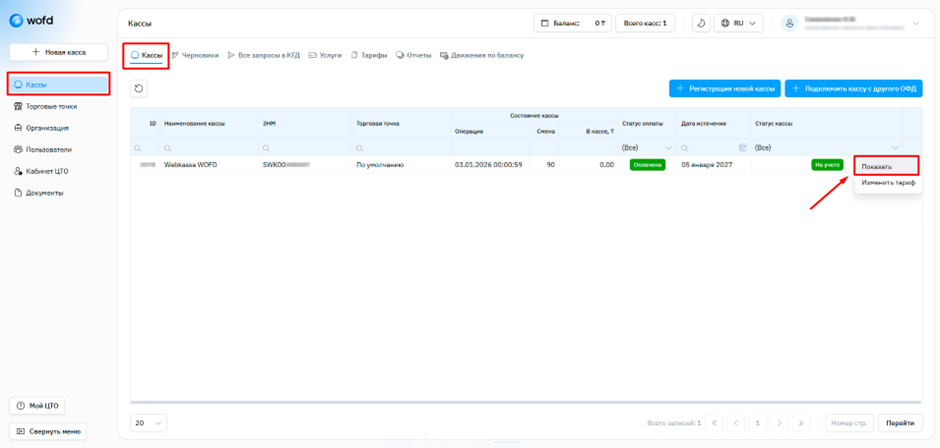
Task: Click the Оплачена status badge
Action: 647,165
